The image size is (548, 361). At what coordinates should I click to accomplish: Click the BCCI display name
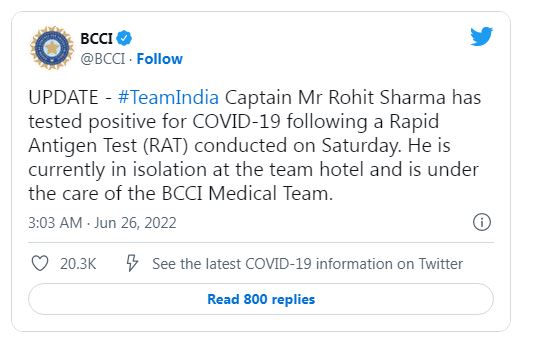click(x=96, y=38)
